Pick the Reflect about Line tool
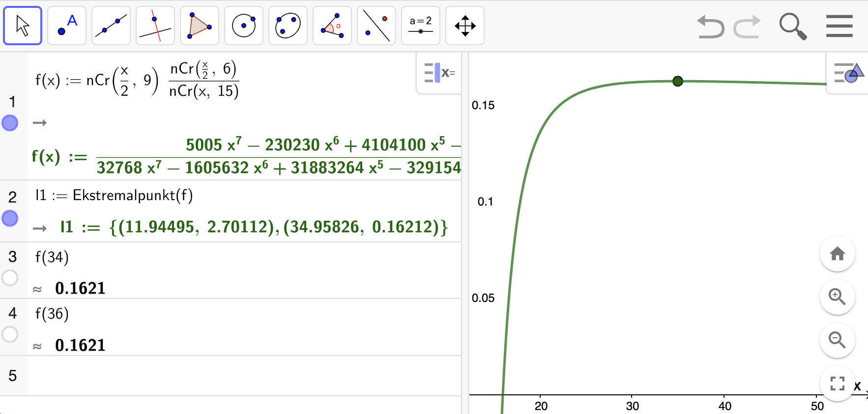The width and height of the screenshot is (868, 414). pyautogui.click(x=376, y=26)
